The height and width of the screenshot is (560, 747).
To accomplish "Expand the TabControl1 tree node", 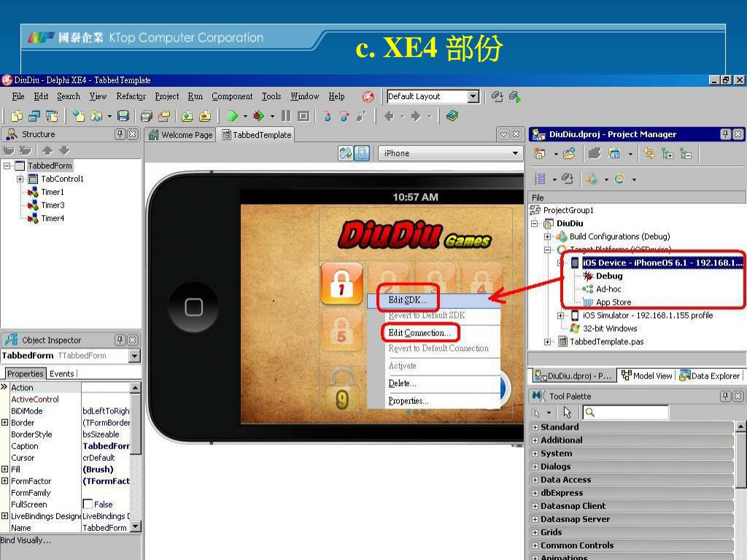I will tap(20, 179).
